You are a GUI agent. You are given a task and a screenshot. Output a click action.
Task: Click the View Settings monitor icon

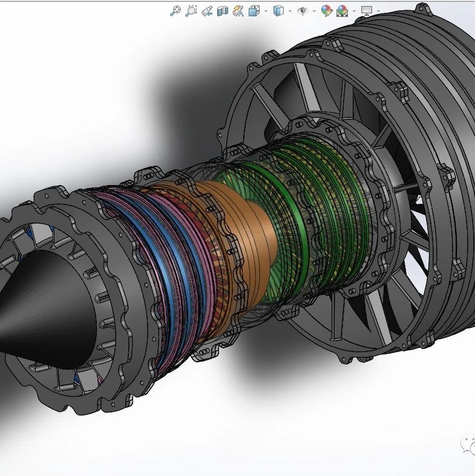pos(367,11)
